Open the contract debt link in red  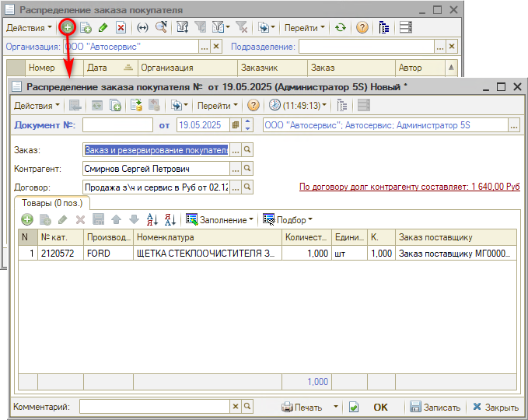pyautogui.click(x=409, y=187)
